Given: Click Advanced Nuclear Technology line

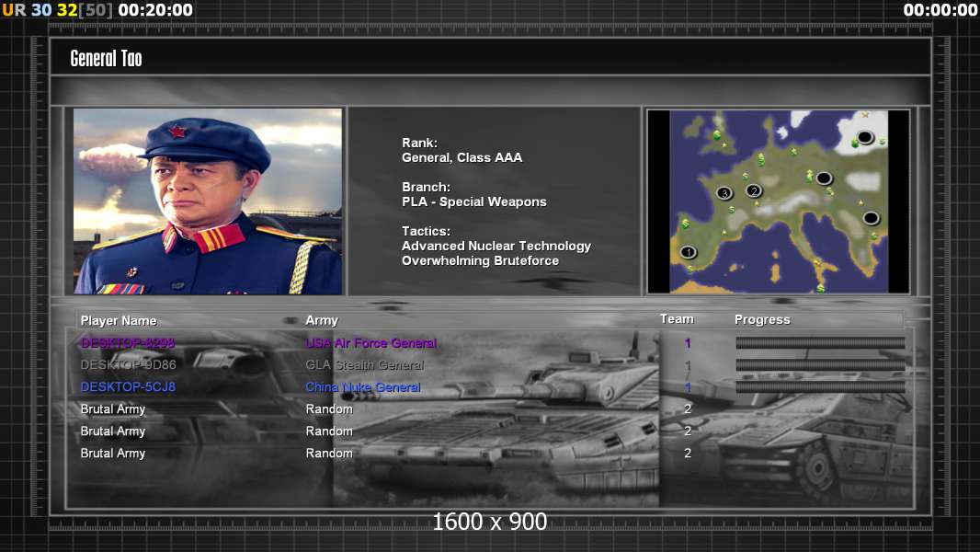Looking at the screenshot, I should [x=496, y=247].
